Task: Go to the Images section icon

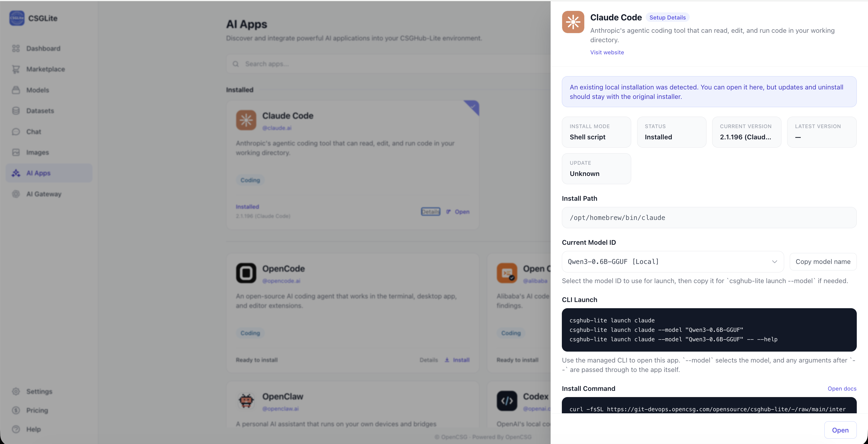Action: 16,152
